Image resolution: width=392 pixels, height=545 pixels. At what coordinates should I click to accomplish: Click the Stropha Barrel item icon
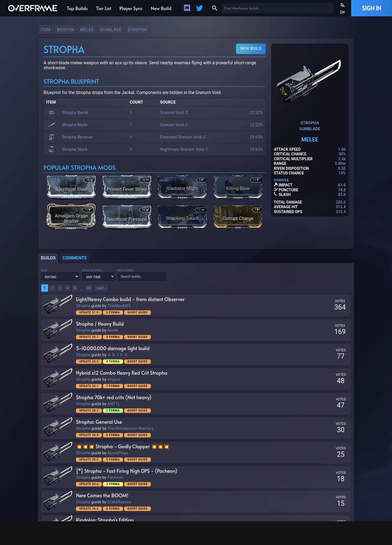(x=52, y=113)
